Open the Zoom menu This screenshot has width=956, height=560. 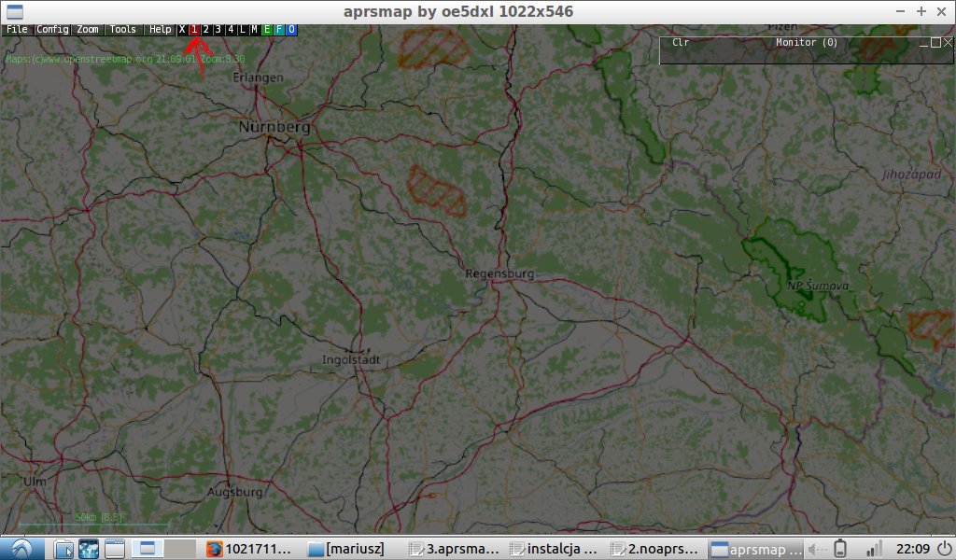(88, 29)
